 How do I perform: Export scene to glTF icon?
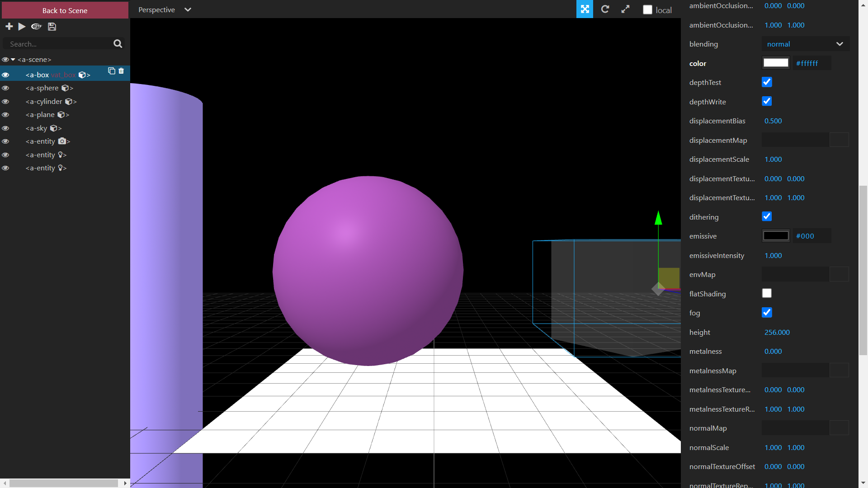36,27
